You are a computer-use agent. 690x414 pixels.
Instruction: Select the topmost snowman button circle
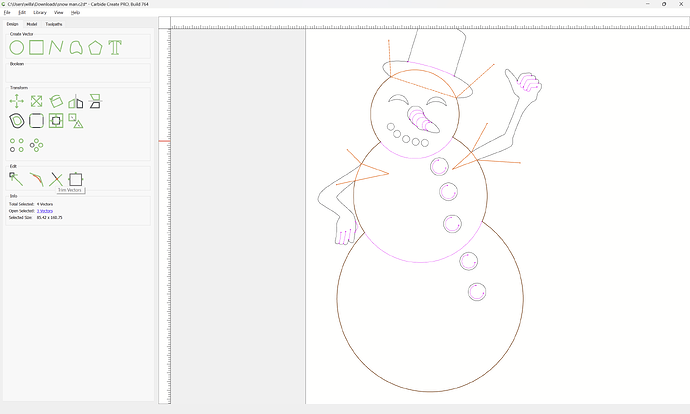439,167
